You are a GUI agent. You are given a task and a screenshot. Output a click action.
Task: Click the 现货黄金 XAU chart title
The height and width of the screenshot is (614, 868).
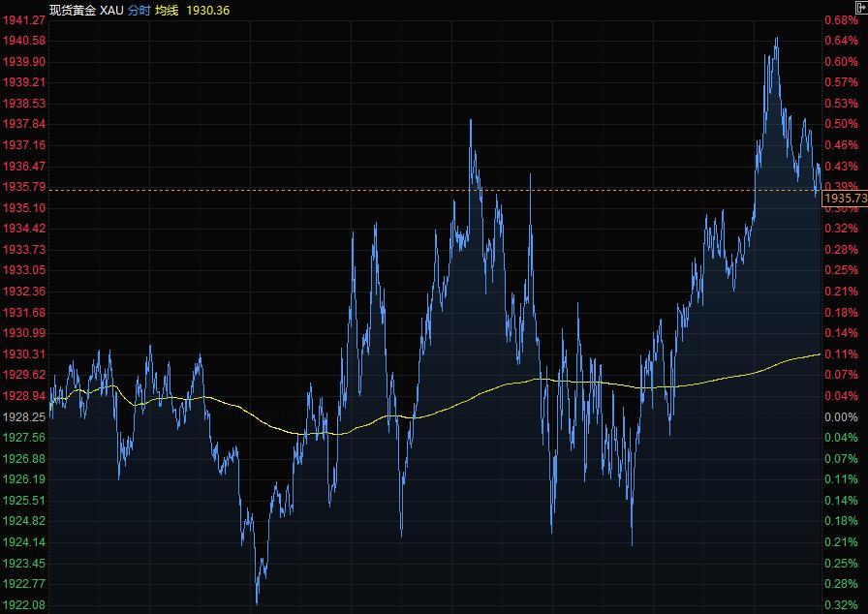pos(86,10)
